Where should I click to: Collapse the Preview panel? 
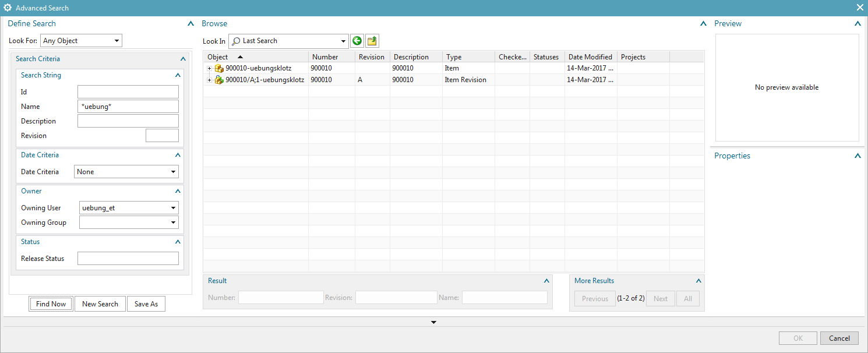tap(858, 24)
